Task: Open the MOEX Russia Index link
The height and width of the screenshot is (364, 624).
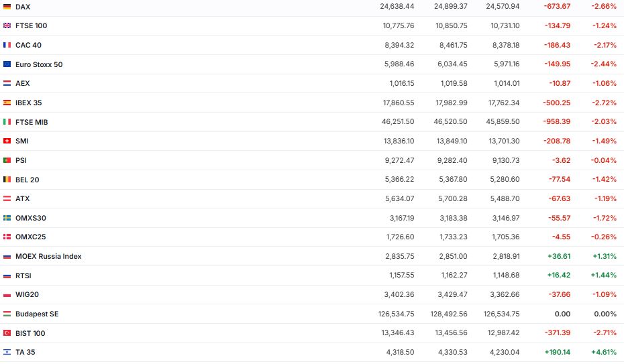Action: coord(48,256)
